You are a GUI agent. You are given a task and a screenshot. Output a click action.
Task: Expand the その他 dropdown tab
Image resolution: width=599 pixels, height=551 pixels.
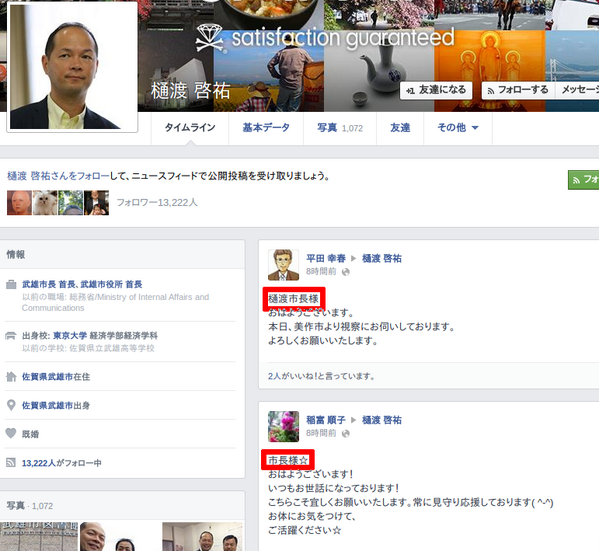(458, 128)
